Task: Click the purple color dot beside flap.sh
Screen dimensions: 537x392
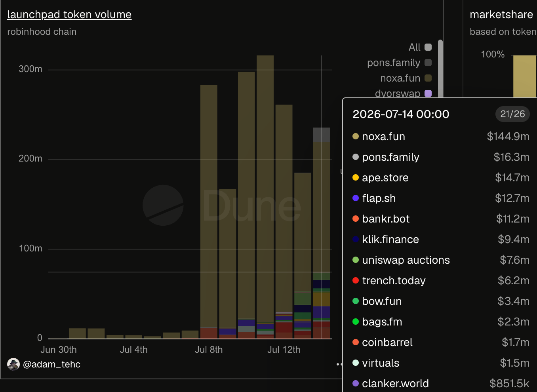Action: pyautogui.click(x=356, y=198)
